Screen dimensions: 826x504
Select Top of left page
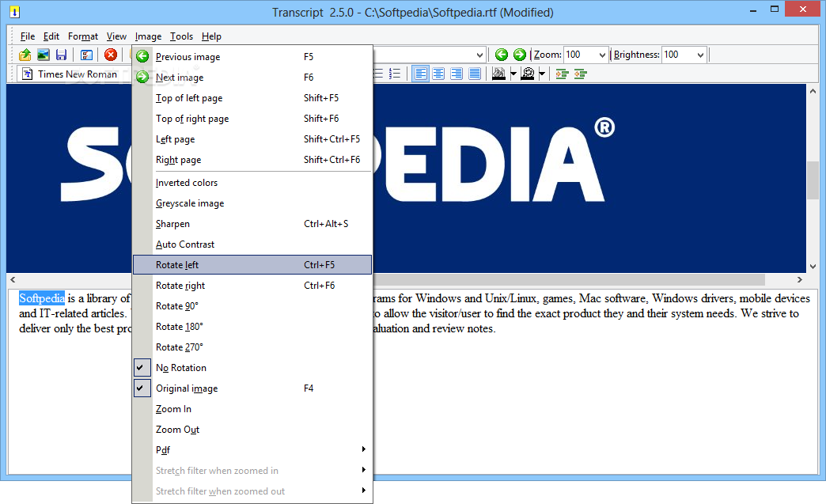252,98
